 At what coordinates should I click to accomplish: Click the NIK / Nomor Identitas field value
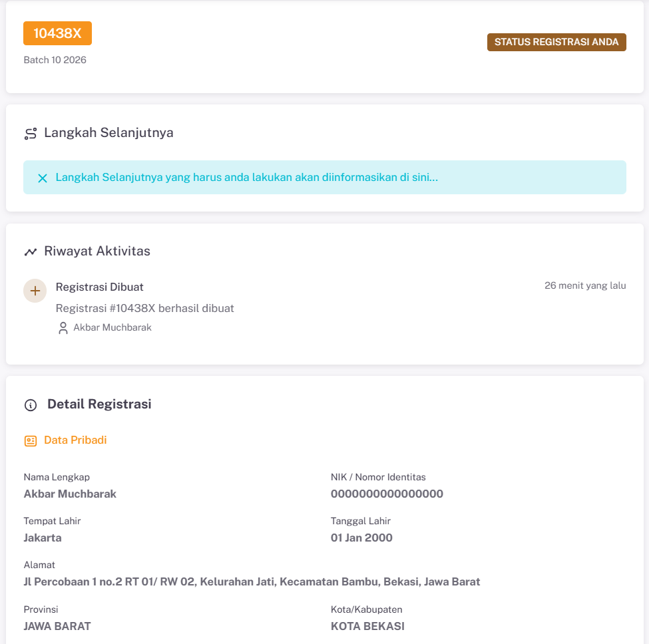point(387,494)
